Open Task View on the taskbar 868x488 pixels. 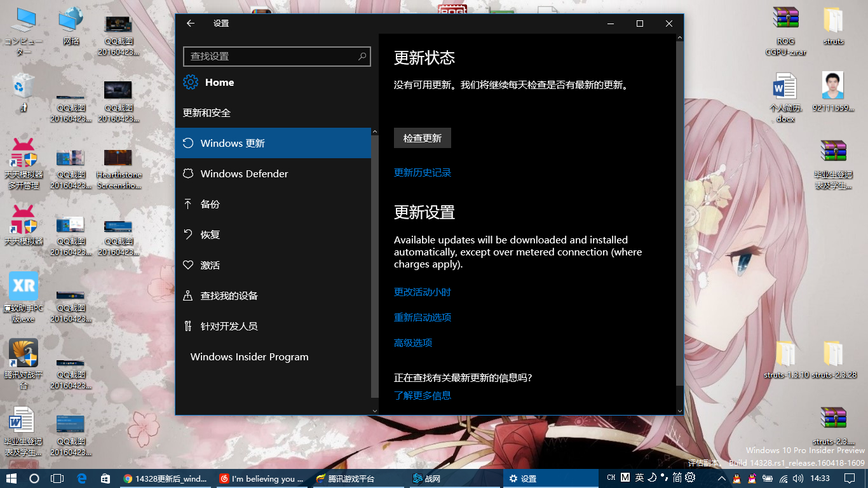pyautogui.click(x=57, y=478)
